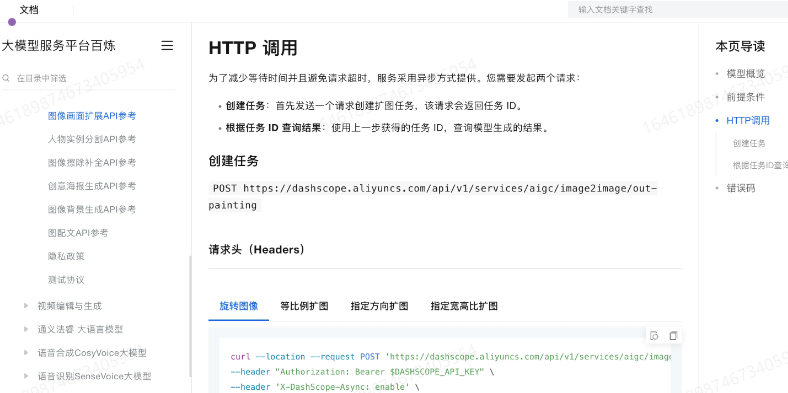Click the 创建任务 section heading
The image size is (788, 393).
(x=234, y=161)
